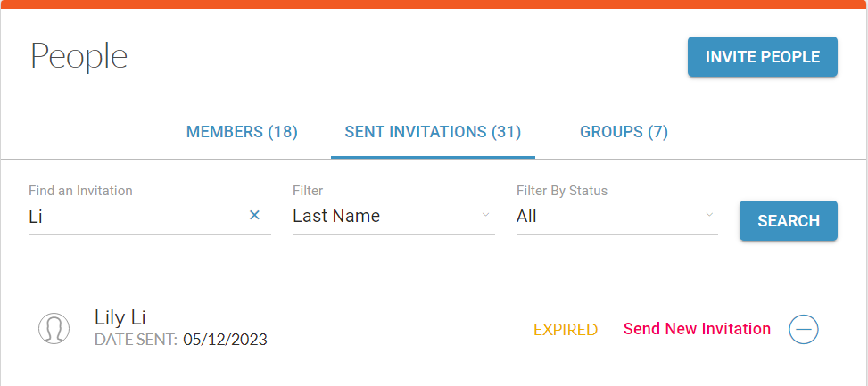Click the Filter By Status label

coord(562,191)
